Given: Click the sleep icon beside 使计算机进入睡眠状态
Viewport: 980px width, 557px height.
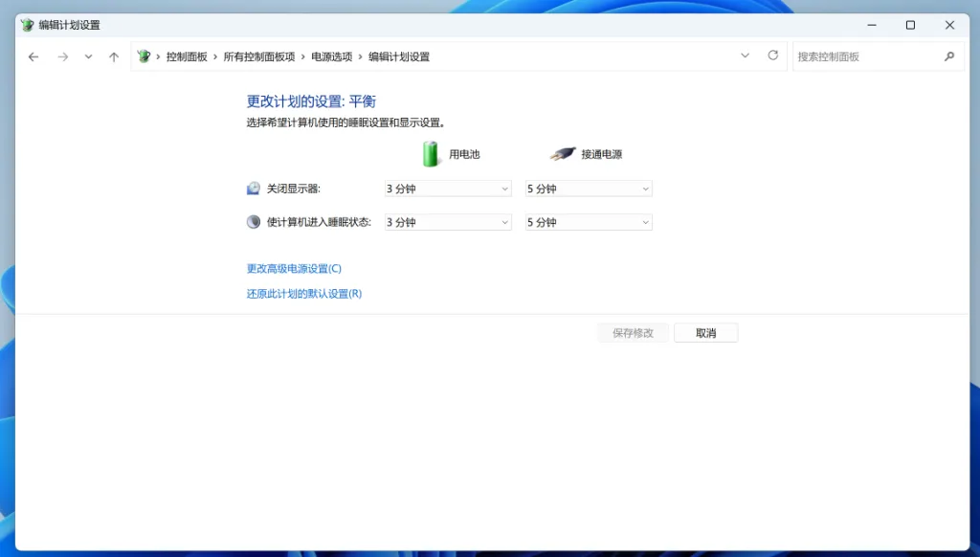Looking at the screenshot, I should (252, 221).
